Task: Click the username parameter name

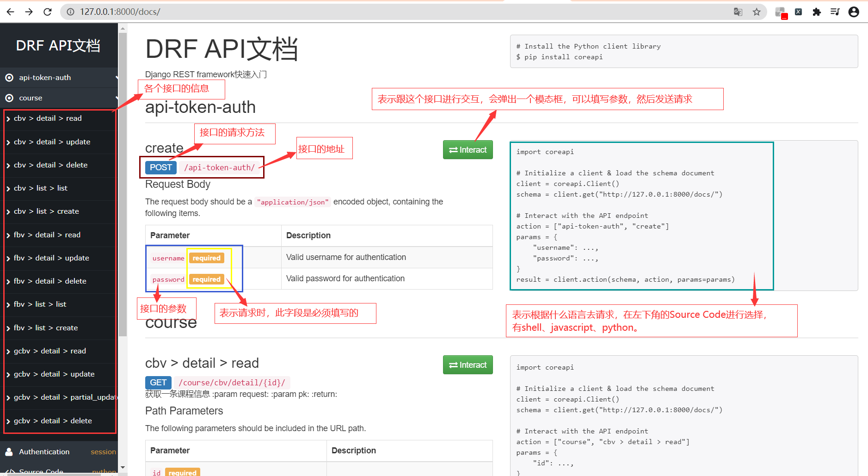Action: (168, 258)
